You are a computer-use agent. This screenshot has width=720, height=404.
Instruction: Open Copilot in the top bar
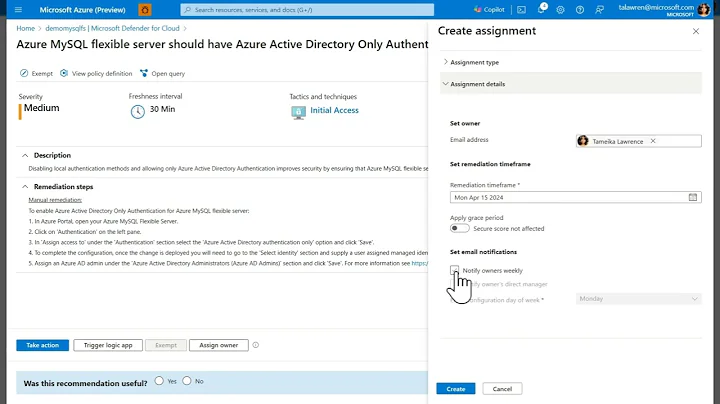(x=489, y=10)
